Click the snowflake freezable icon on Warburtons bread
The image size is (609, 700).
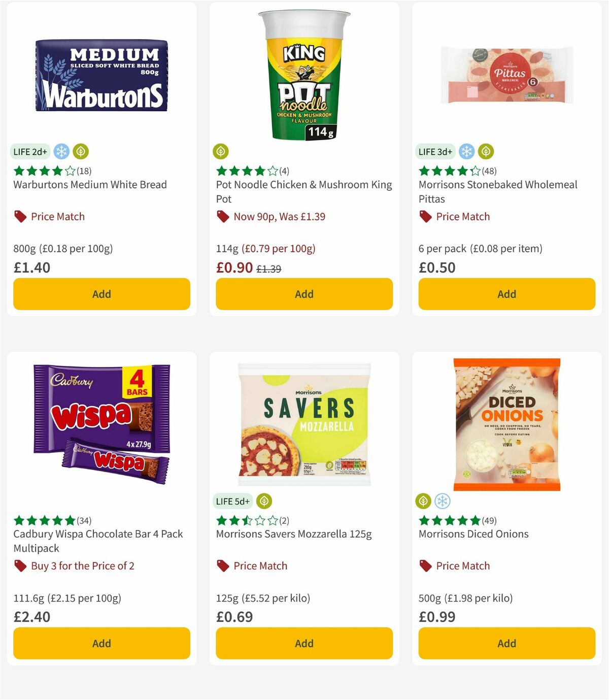pyautogui.click(x=61, y=151)
